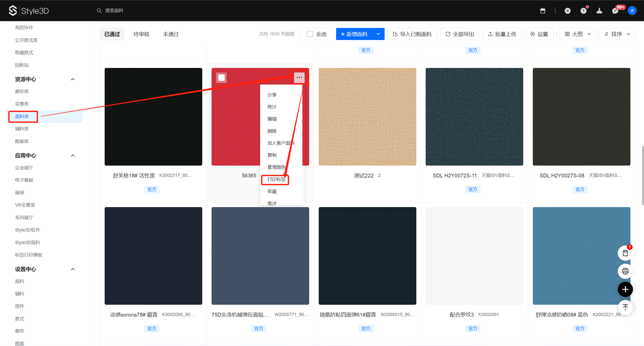
Task: Tick the 全选 select-all checkbox
Action: click(310, 34)
